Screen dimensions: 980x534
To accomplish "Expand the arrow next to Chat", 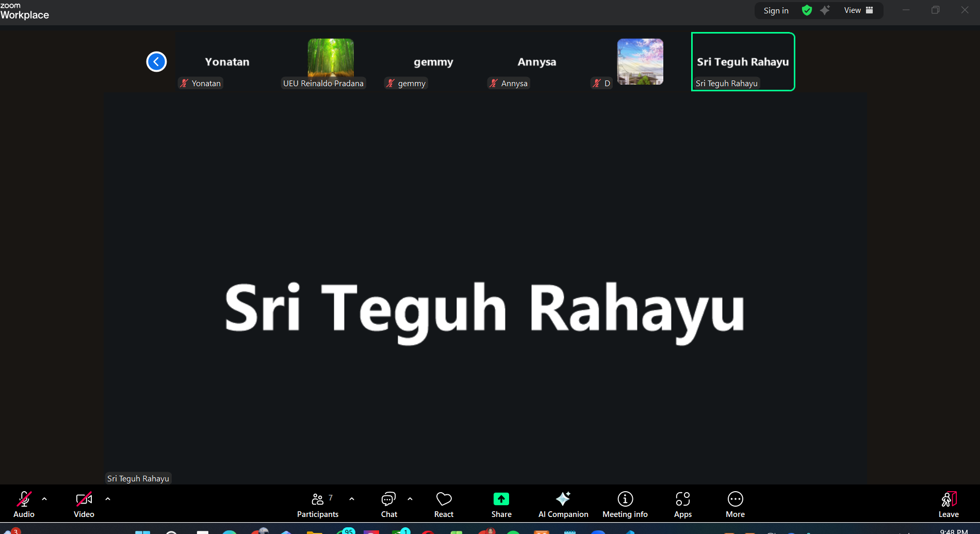I will coord(410,499).
